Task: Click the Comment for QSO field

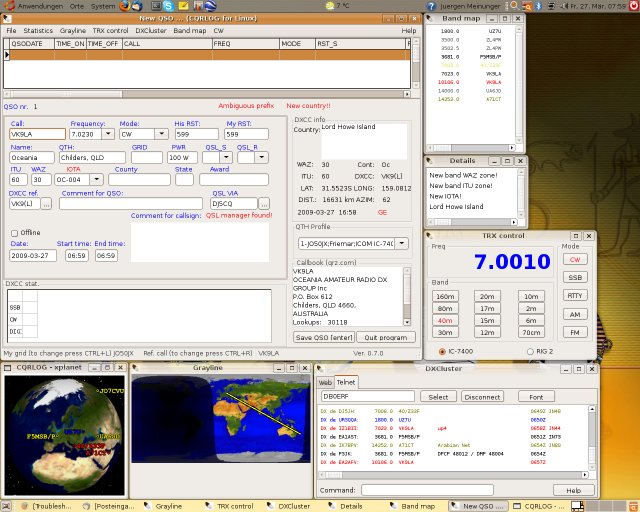Action: [x=131, y=203]
